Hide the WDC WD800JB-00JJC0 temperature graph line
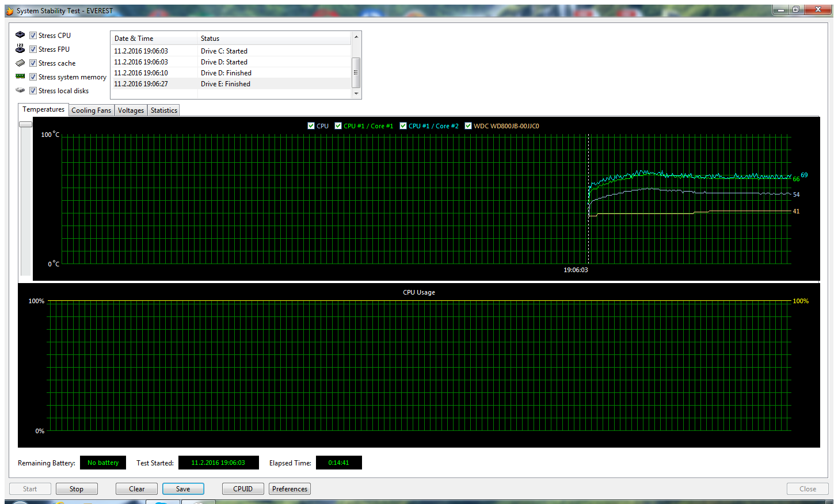The image size is (838, 504). tap(468, 126)
